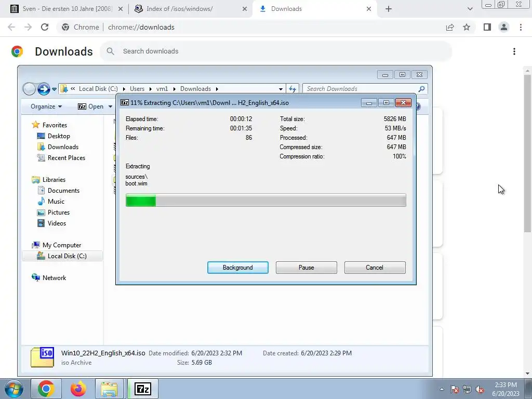Select Local Disk (C:) in address breadcrumb

point(98,88)
